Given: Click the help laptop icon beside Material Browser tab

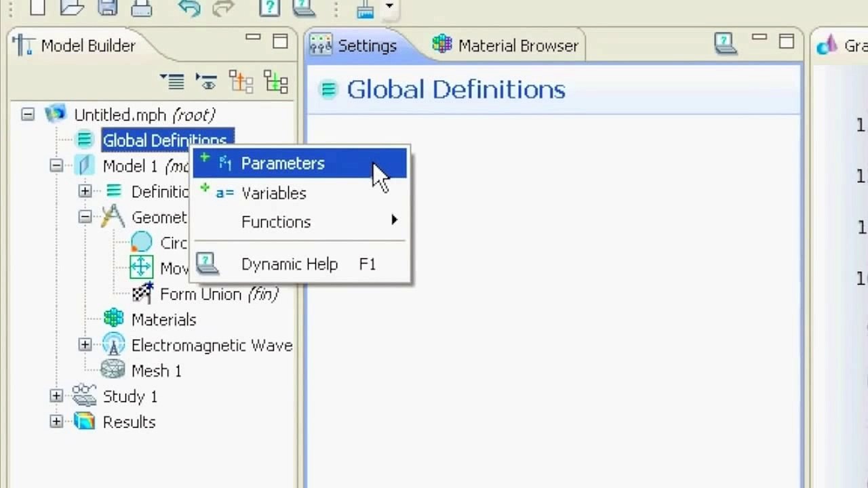Looking at the screenshot, I should coord(726,44).
